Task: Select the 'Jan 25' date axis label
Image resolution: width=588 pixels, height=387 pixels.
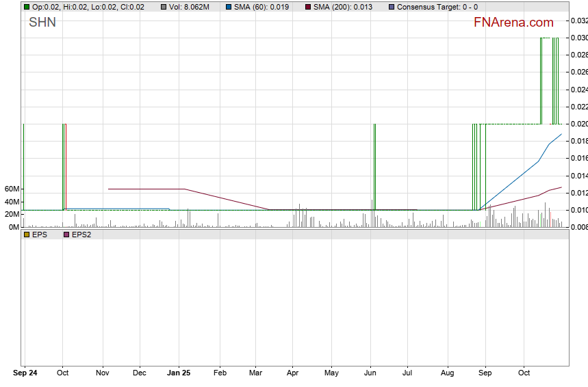Action: pyautogui.click(x=179, y=373)
